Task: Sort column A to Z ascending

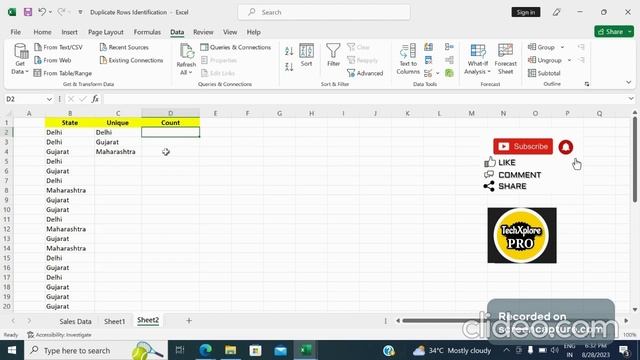Action: [289, 51]
